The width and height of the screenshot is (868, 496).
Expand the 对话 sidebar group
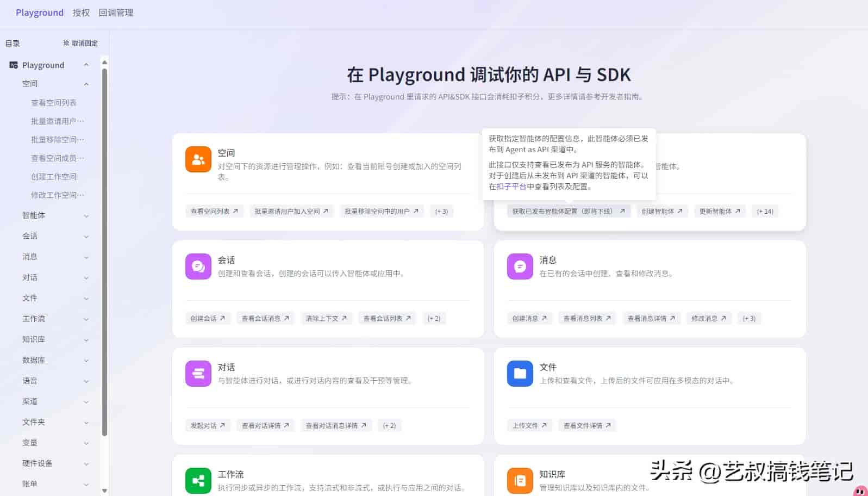pos(86,278)
